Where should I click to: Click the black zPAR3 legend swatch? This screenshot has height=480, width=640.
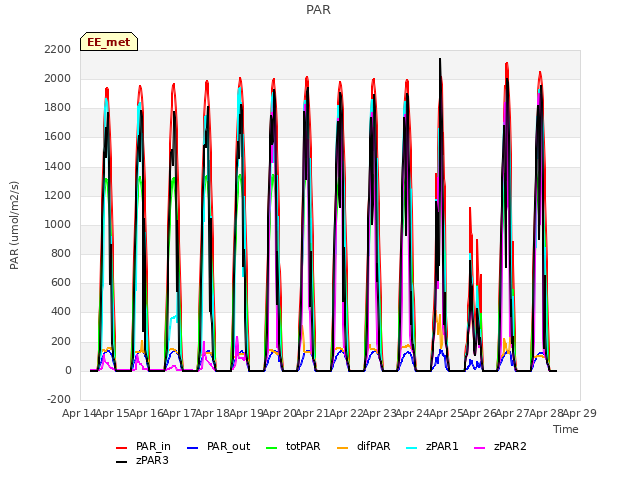122,462
